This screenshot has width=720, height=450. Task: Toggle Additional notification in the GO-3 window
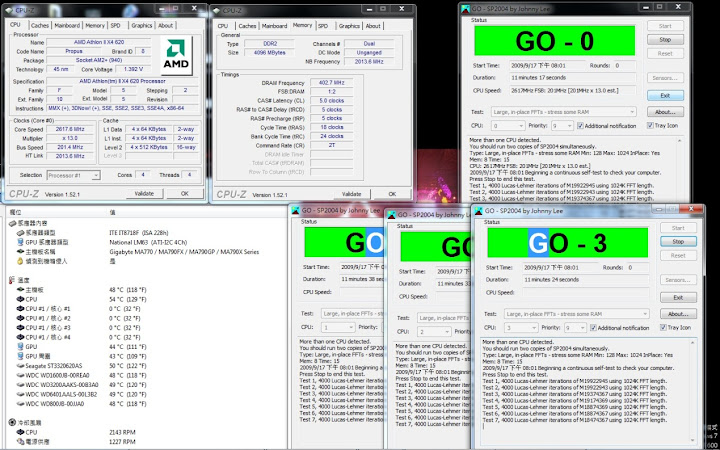(593, 328)
